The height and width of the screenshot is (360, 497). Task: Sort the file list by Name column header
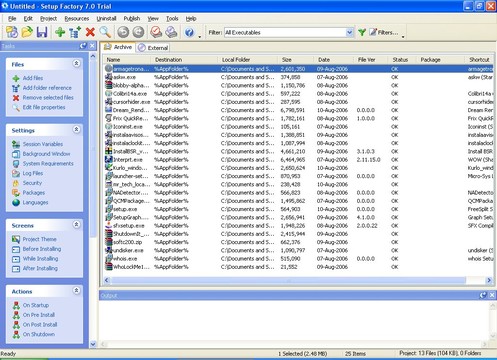coord(128,60)
